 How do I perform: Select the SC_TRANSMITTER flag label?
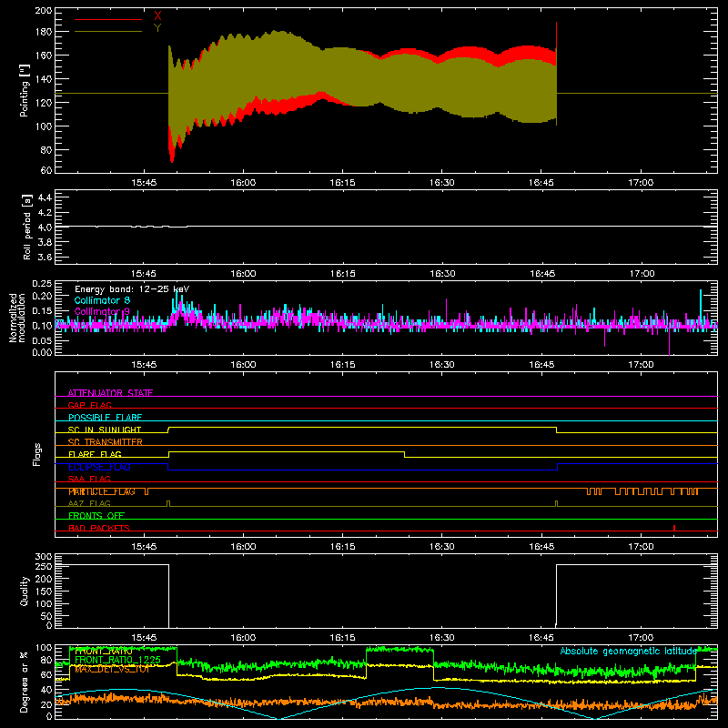coord(106,441)
